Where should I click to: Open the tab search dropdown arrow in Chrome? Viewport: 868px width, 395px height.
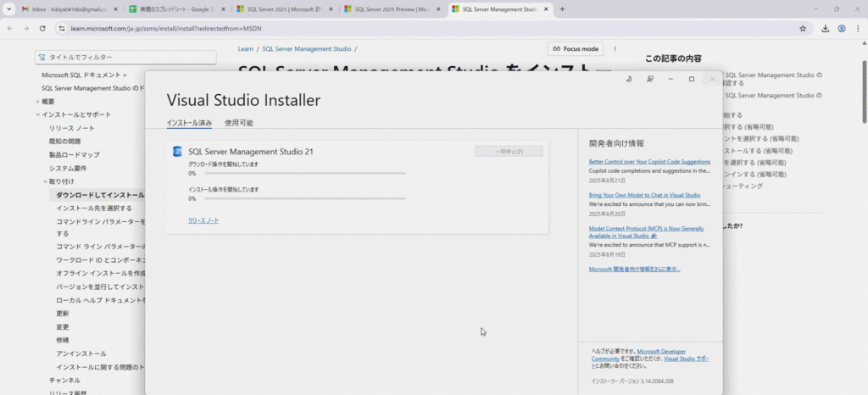pos(8,9)
